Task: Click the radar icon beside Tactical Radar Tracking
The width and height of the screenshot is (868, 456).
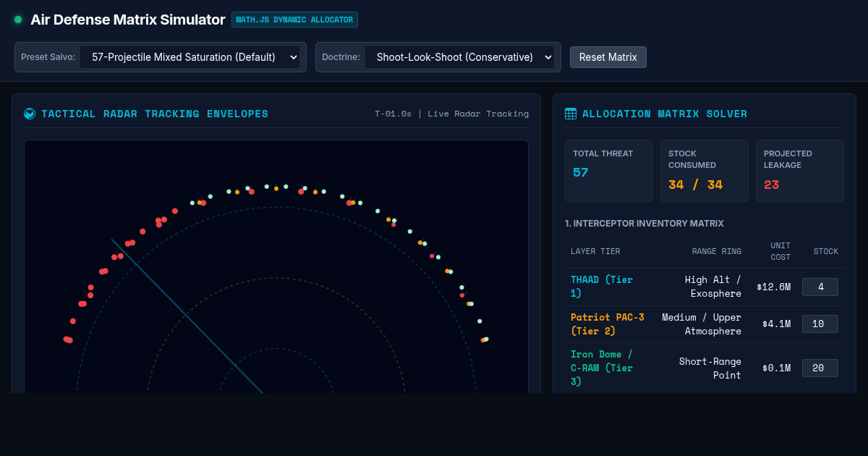Action: (x=30, y=114)
